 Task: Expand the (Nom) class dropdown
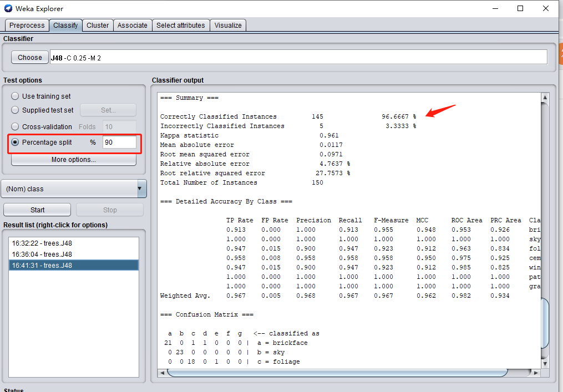click(x=74, y=189)
